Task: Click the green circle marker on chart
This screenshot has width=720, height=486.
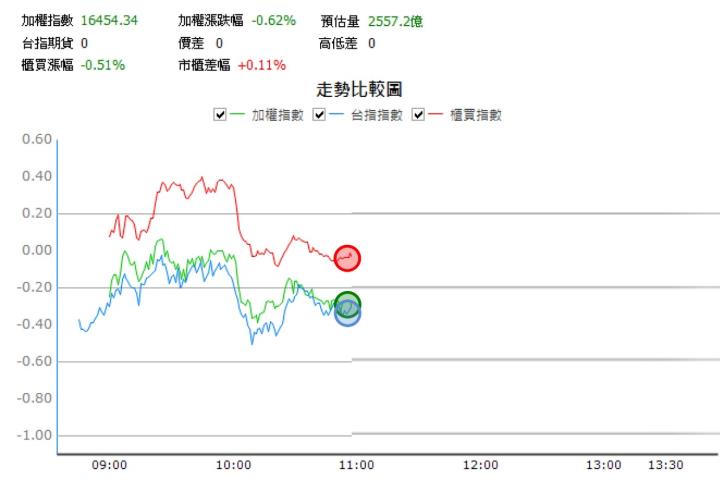Action: coord(347,303)
